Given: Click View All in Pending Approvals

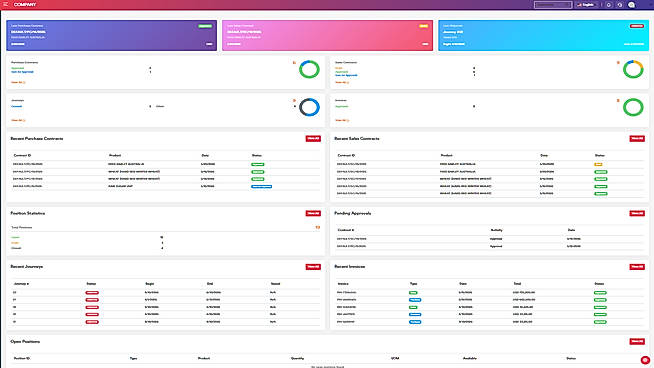Looking at the screenshot, I should click(637, 213).
